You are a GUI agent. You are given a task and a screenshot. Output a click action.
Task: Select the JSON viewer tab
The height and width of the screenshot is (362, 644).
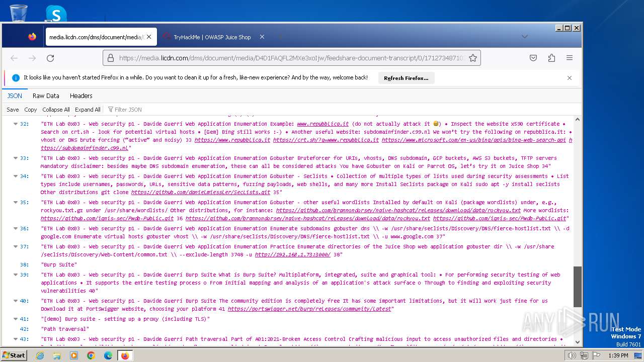(15, 96)
